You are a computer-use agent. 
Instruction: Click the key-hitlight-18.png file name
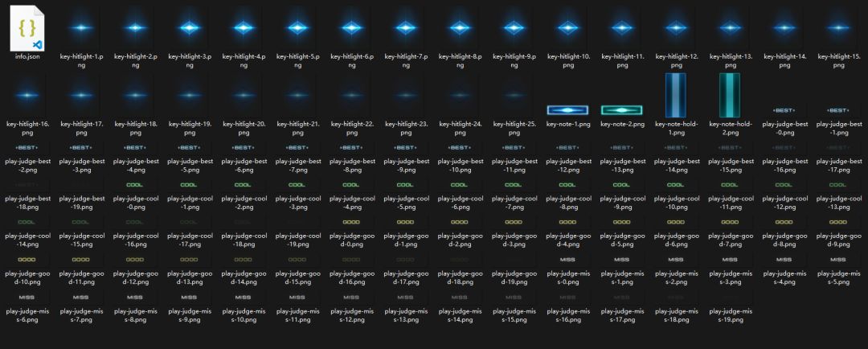(x=136, y=129)
